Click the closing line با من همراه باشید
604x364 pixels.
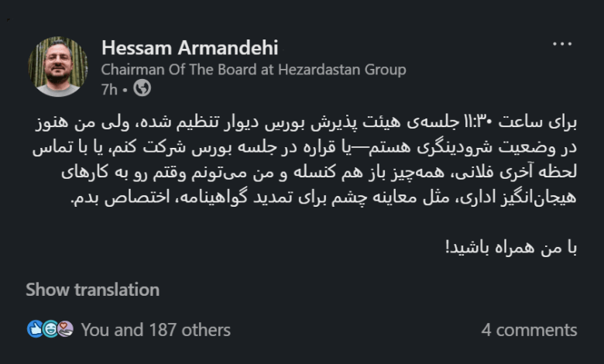pos(512,248)
